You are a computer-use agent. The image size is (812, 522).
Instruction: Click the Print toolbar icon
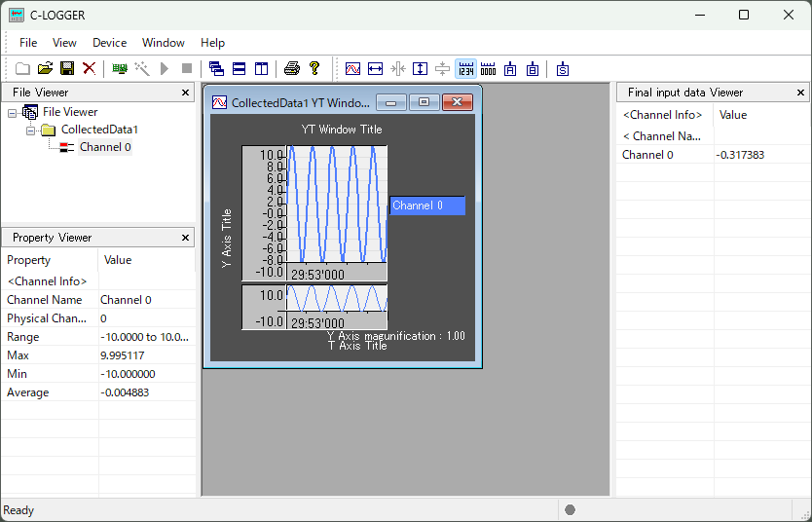[x=291, y=68]
